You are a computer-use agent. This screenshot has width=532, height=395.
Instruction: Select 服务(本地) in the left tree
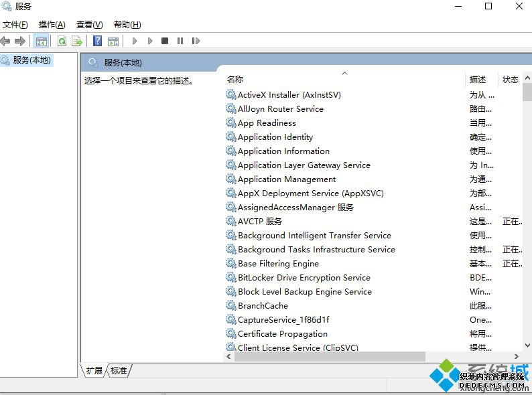pyautogui.click(x=31, y=60)
